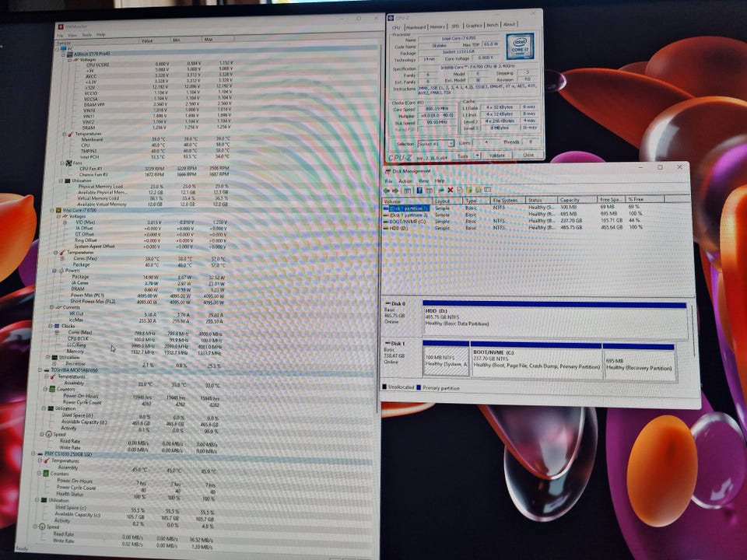Open the Tools dropdown arrow in CPU-Z

pyautogui.click(x=477, y=156)
